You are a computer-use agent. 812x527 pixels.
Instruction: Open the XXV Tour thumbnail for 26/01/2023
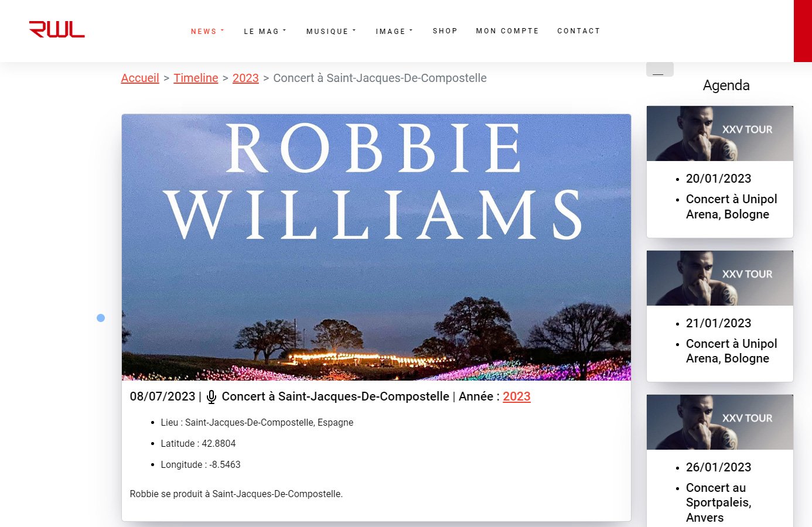pos(720,422)
